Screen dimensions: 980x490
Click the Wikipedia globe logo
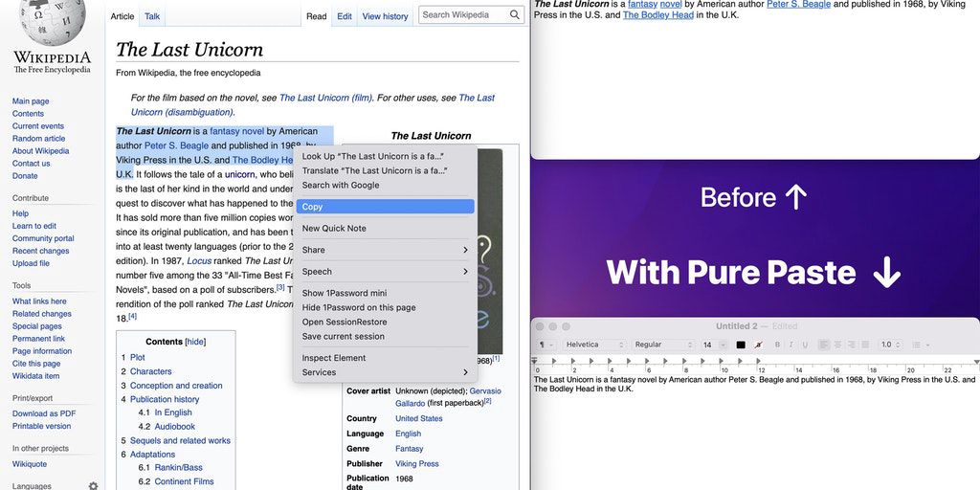(x=52, y=22)
